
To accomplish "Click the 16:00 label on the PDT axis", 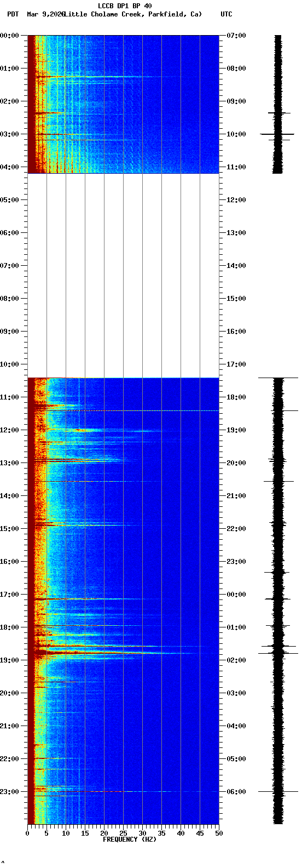I will [x=9, y=561].
